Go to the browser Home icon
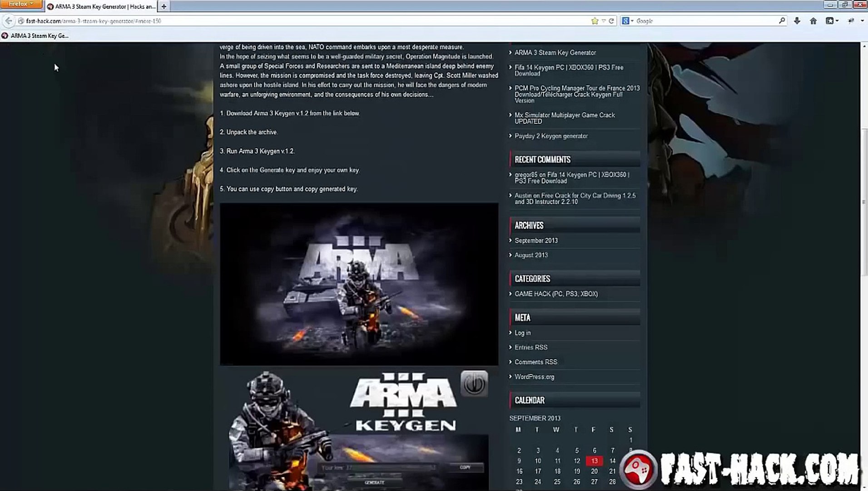 pyautogui.click(x=813, y=21)
